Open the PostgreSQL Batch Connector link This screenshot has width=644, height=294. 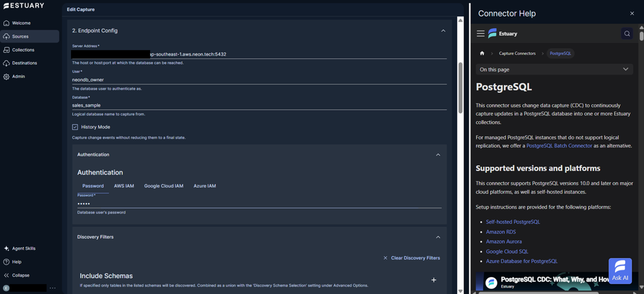(559, 146)
